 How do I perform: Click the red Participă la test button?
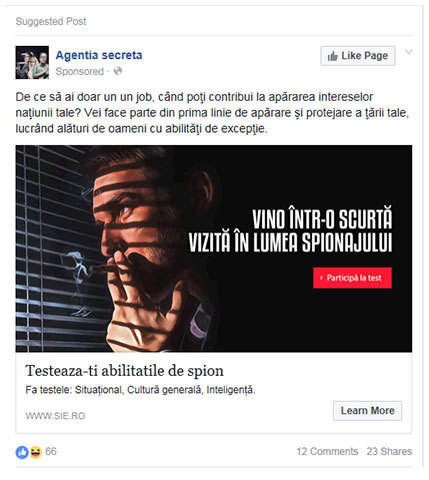[x=352, y=278]
